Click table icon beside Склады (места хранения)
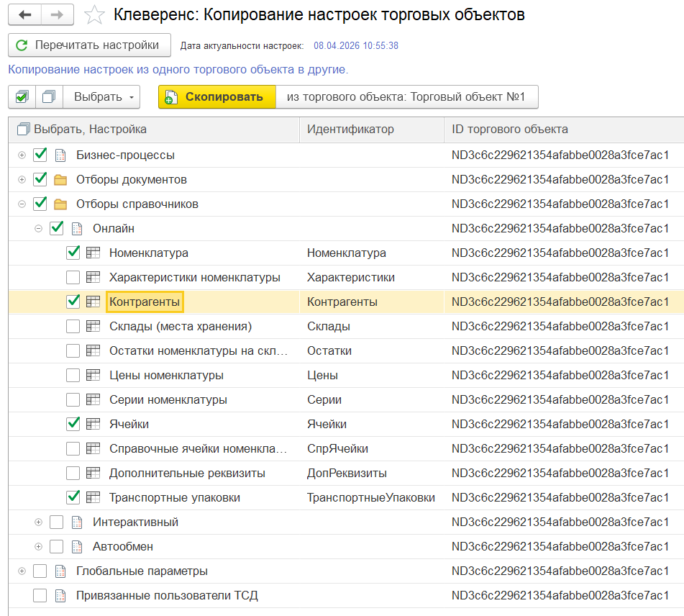This screenshot has width=684, height=616. (x=93, y=326)
